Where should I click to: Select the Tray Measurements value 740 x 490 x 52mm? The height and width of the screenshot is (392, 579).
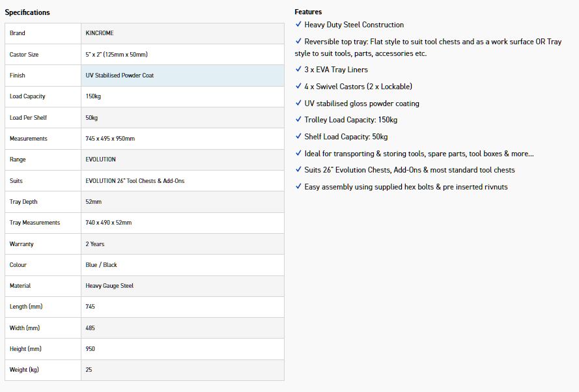[109, 223]
